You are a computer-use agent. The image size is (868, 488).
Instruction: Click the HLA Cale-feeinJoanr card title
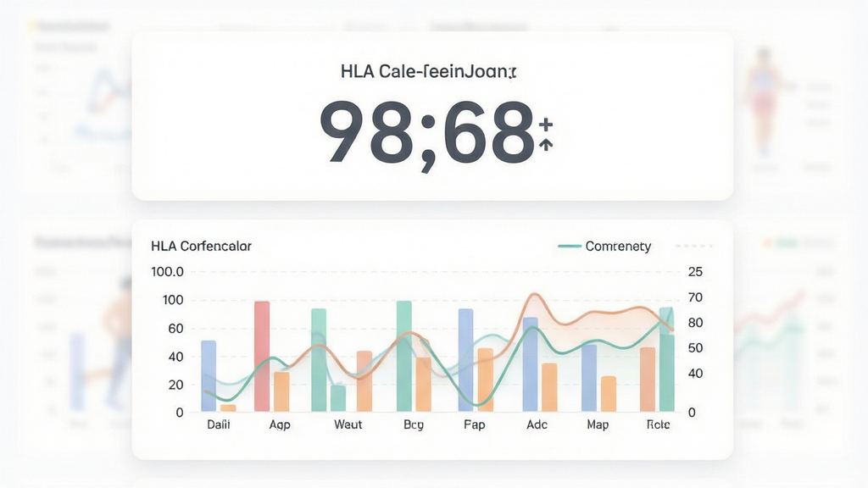click(428, 71)
